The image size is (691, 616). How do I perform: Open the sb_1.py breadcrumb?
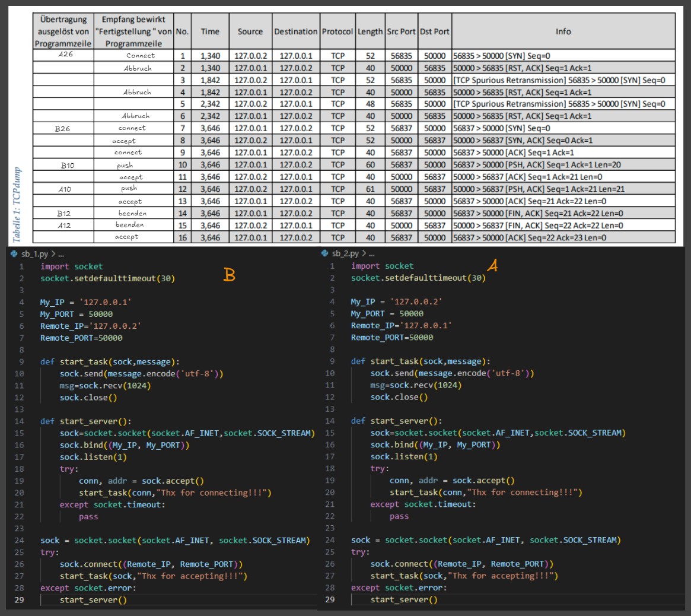pos(35,254)
